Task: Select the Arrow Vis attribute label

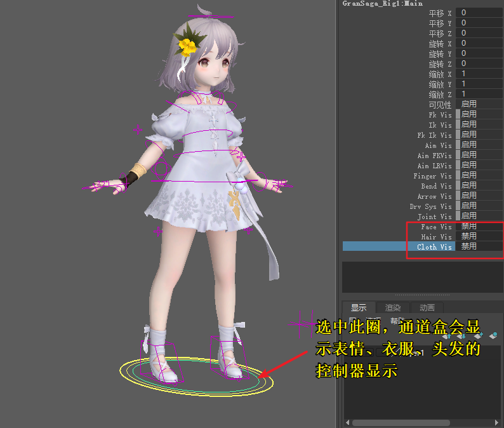Action: coord(435,196)
